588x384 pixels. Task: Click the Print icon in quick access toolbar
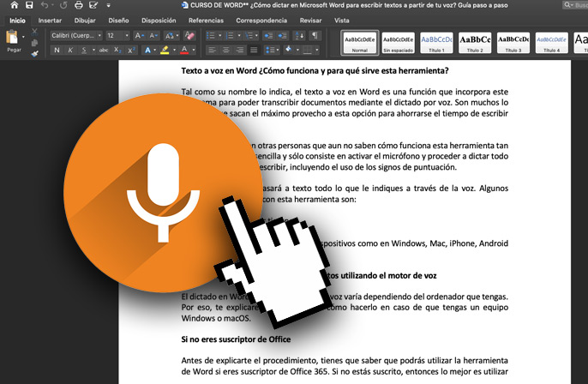click(x=80, y=5)
